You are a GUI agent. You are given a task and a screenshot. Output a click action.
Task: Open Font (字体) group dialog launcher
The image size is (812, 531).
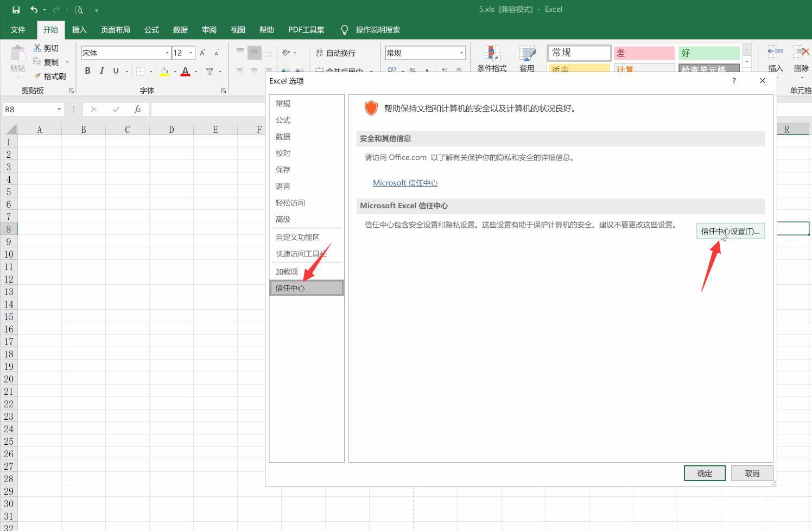[224, 91]
